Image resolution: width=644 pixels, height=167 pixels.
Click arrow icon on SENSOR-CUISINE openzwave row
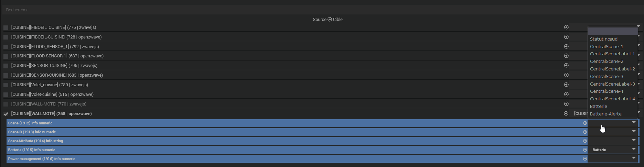566,75
